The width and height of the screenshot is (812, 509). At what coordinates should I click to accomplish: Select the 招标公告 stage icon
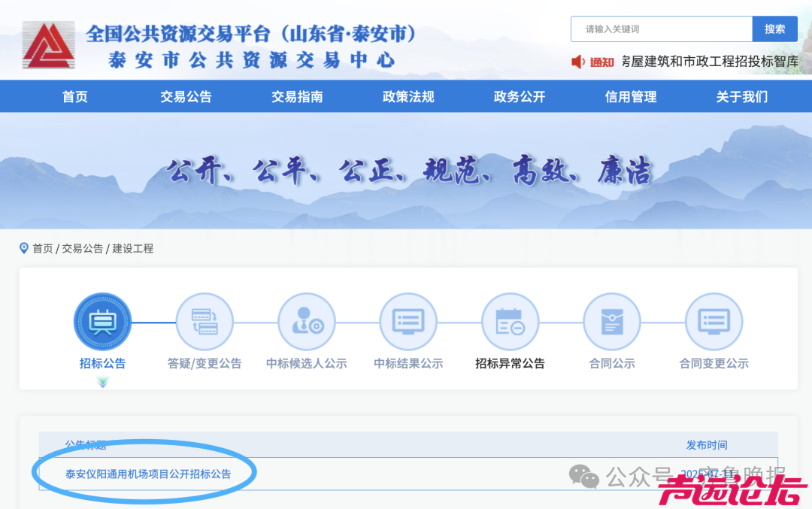[102, 320]
